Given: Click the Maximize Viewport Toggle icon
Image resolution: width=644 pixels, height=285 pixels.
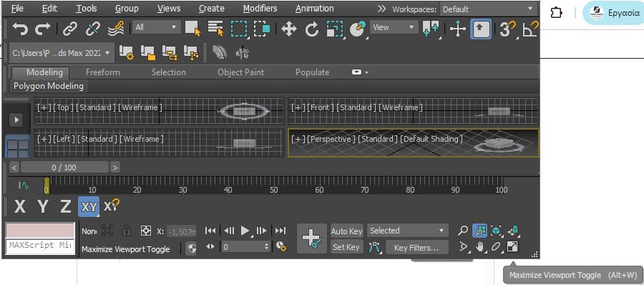Looking at the screenshot, I should click(512, 247).
